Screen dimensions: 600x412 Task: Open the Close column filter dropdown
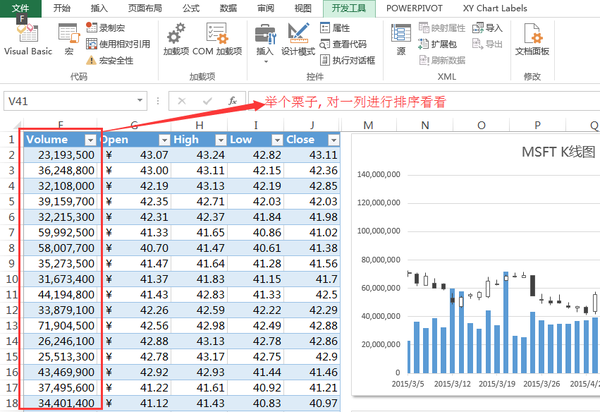tap(334, 140)
